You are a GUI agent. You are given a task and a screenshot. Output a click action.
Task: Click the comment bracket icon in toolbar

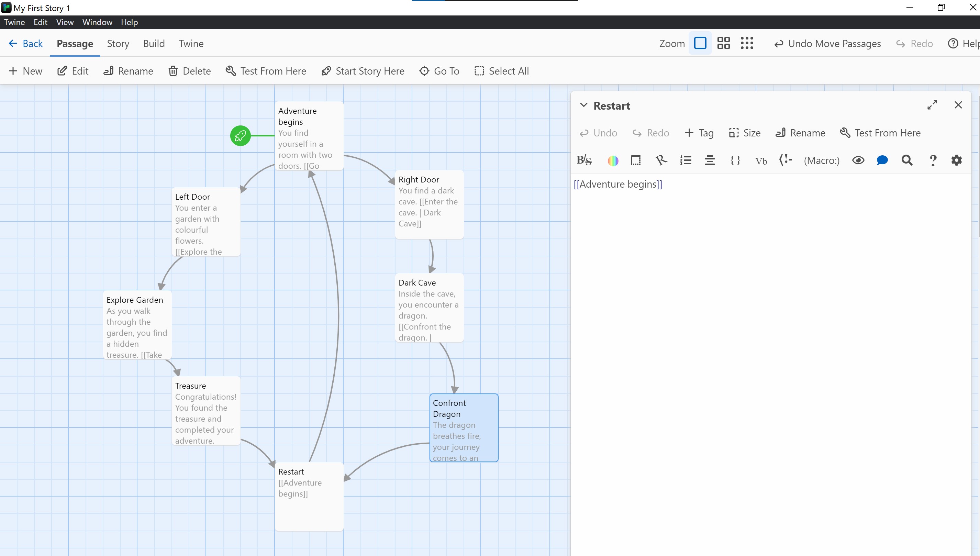click(x=785, y=160)
